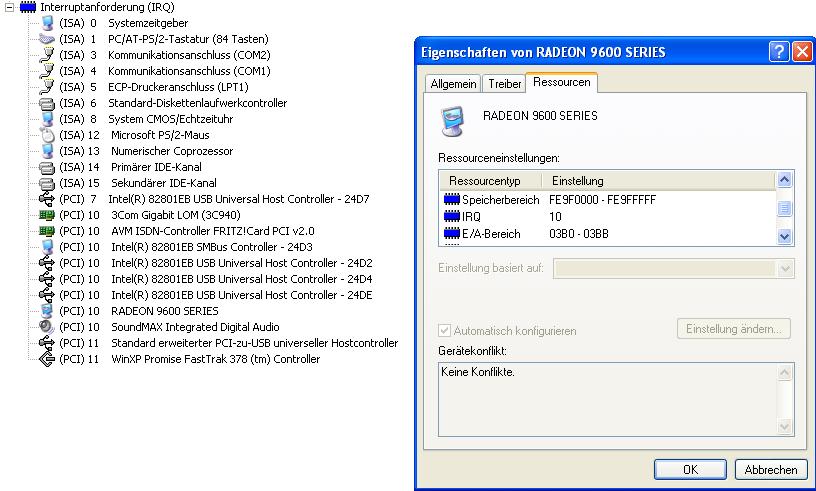
Task: Click resource list scroll up arrow
Action: point(785,180)
